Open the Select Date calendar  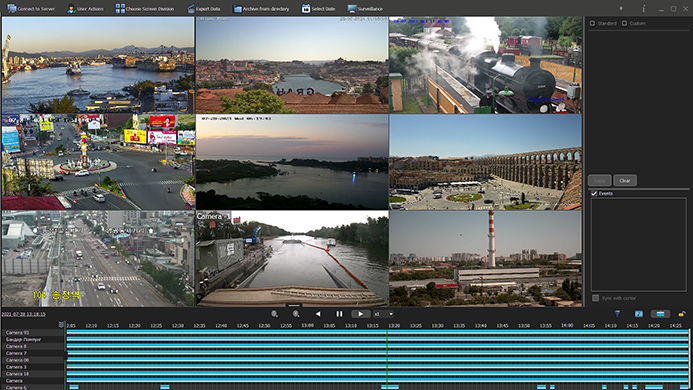[318, 8]
